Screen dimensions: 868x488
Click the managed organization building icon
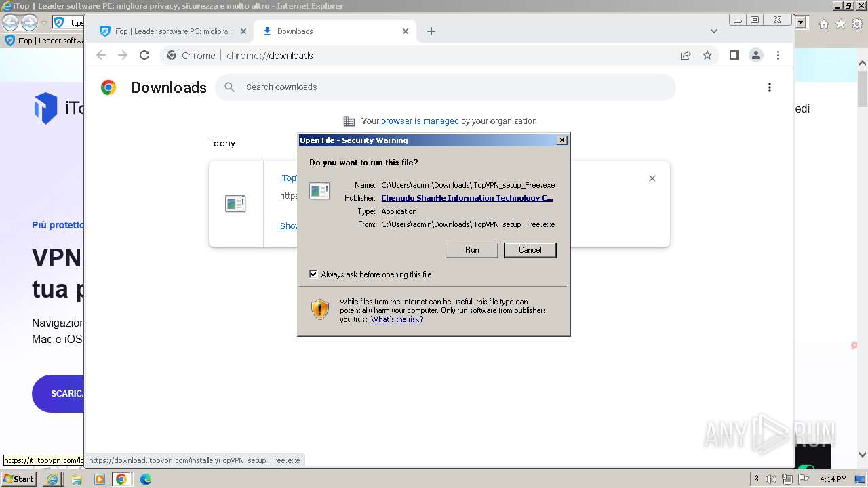(x=349, y=121)
